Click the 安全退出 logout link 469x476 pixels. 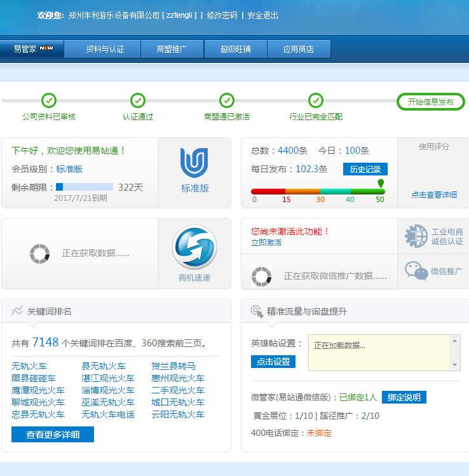[262, 15]
